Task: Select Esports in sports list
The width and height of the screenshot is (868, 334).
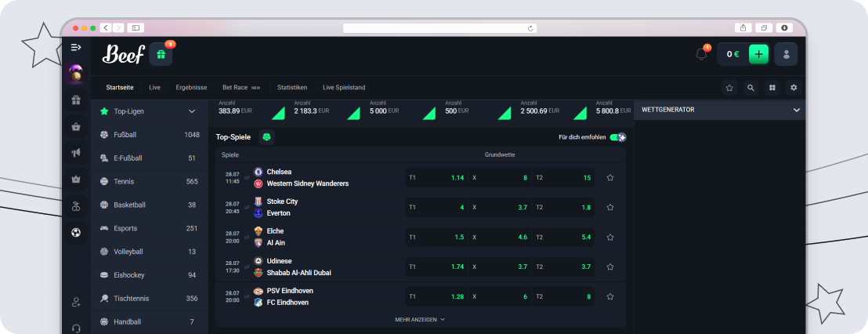Action: point(150,228)
